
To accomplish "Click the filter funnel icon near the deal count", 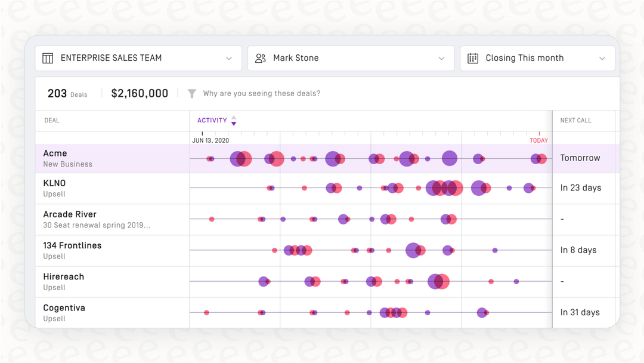I will point(191,93).
